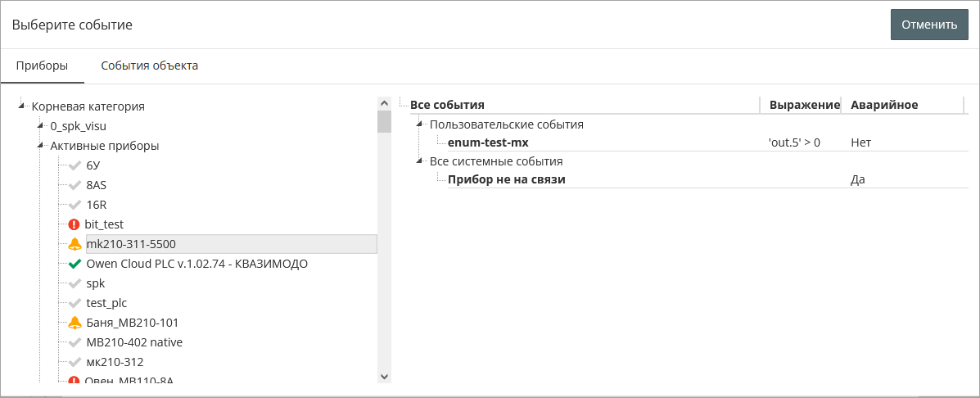
Task: Select Прибор не на связи event
Action: click(x=506, y=179)
